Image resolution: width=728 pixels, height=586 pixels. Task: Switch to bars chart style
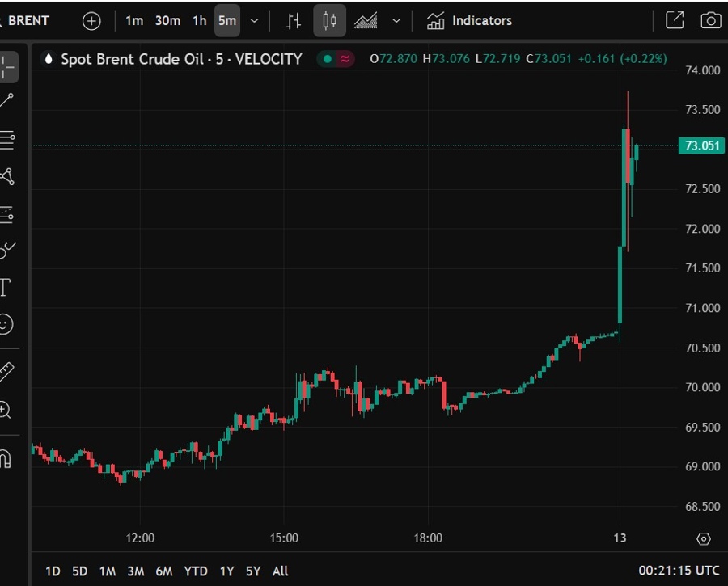pyautogui.click(x=294, y=21)
